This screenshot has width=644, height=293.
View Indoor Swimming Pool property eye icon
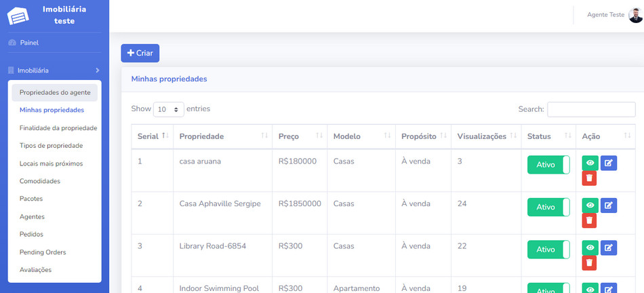[x=590, y=288]
